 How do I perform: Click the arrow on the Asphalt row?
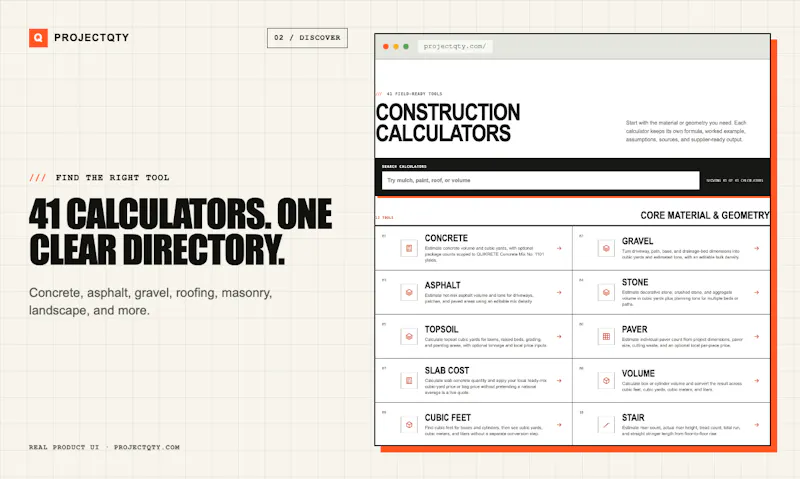point(559,293)
